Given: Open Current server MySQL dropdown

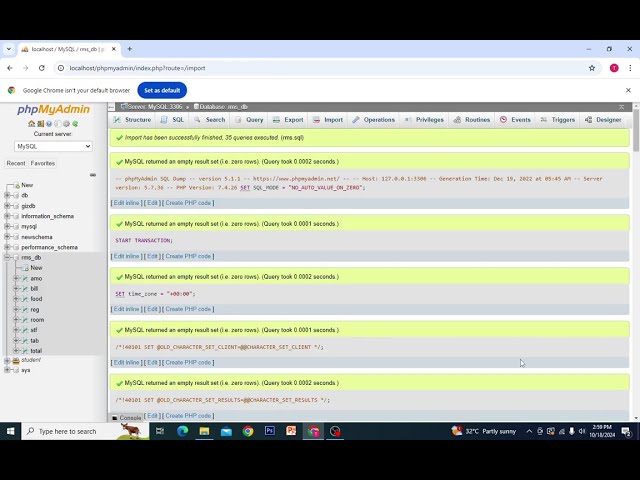Looking at the screenshot, I should click(53, 146).
